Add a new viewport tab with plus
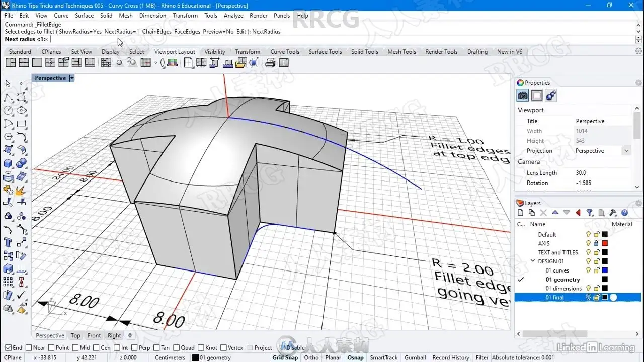 tap(130, 336)
